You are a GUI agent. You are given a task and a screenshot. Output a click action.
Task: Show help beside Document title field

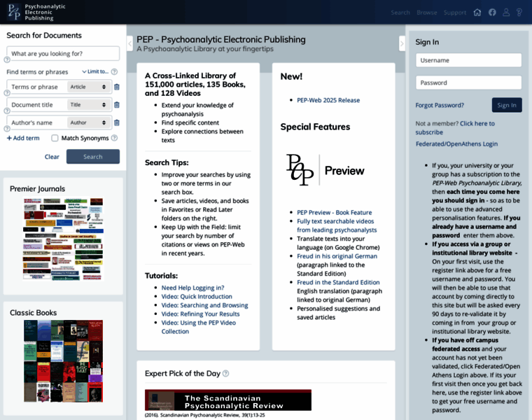(7, 111)
